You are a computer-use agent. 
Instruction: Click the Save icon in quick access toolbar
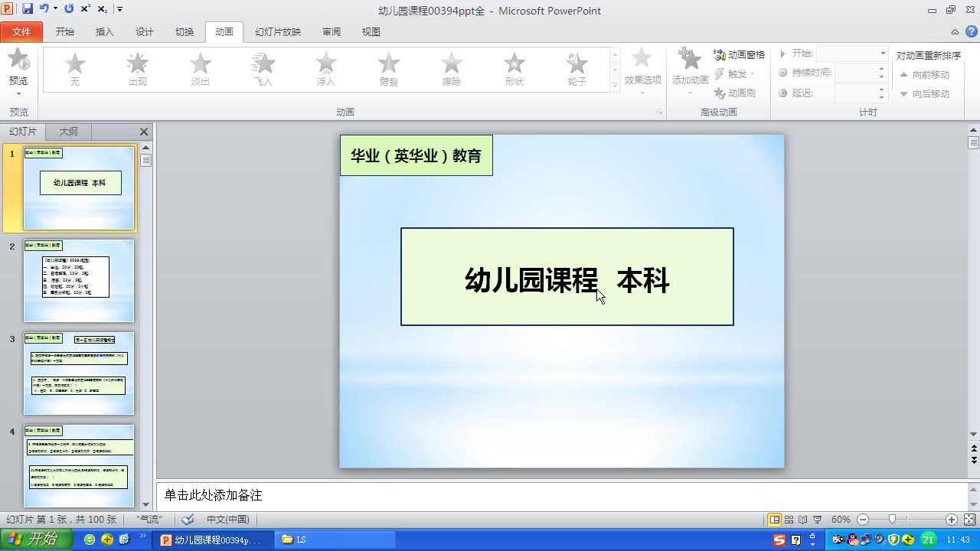(x=28, y=9)
